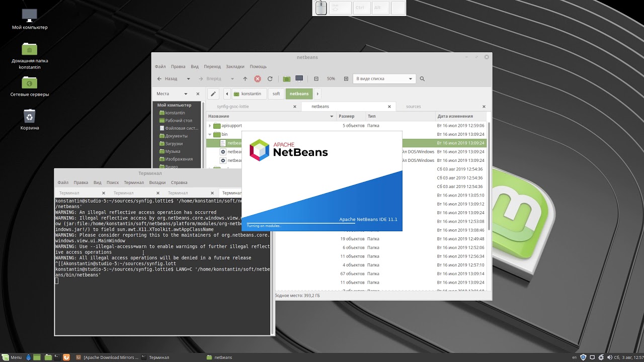Open file manager launcher in panel
This screenshot has height=362, width=644.
48,357
